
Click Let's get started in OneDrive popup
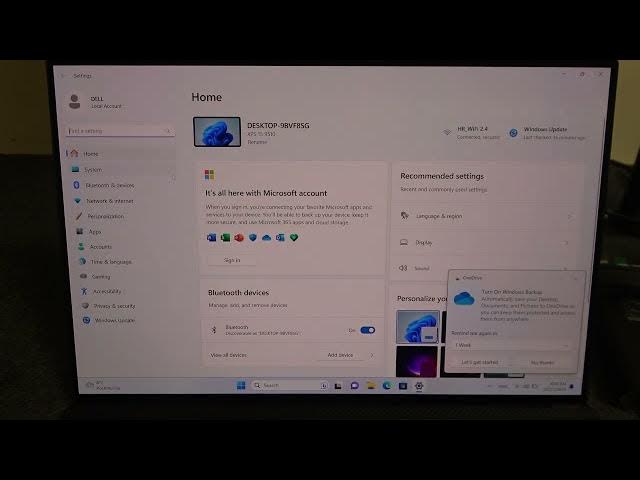[x=480, y=362]
